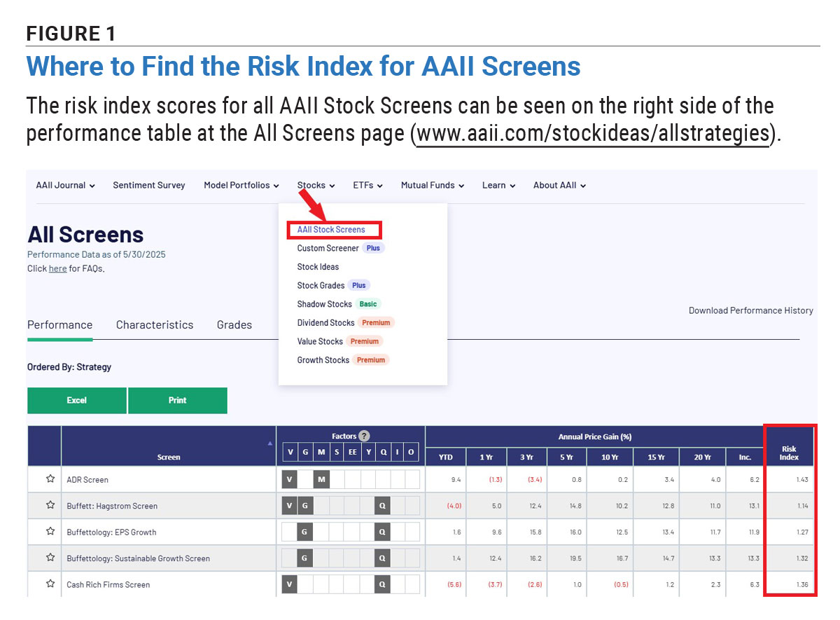The image size is (840, 620).
Task: Open Buffettology: Sustainable Growth Screen
Action: pyautogui.click(x=138, y=558)
